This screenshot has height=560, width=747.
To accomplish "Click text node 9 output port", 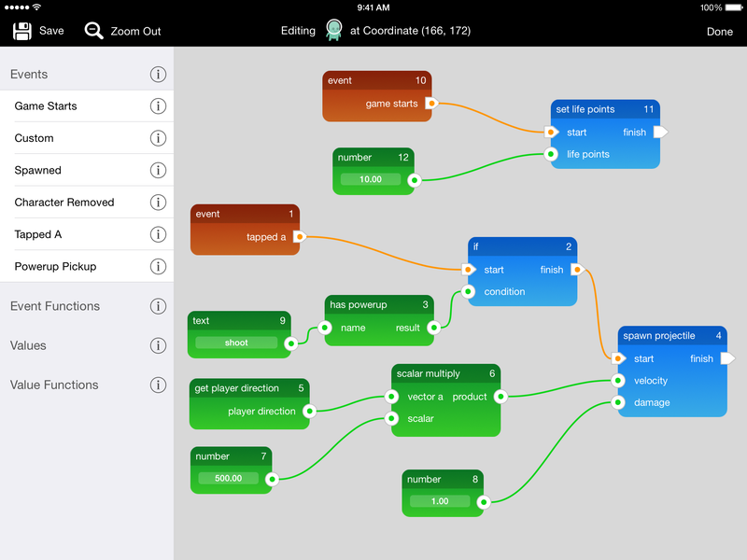I will click(291, 343).
